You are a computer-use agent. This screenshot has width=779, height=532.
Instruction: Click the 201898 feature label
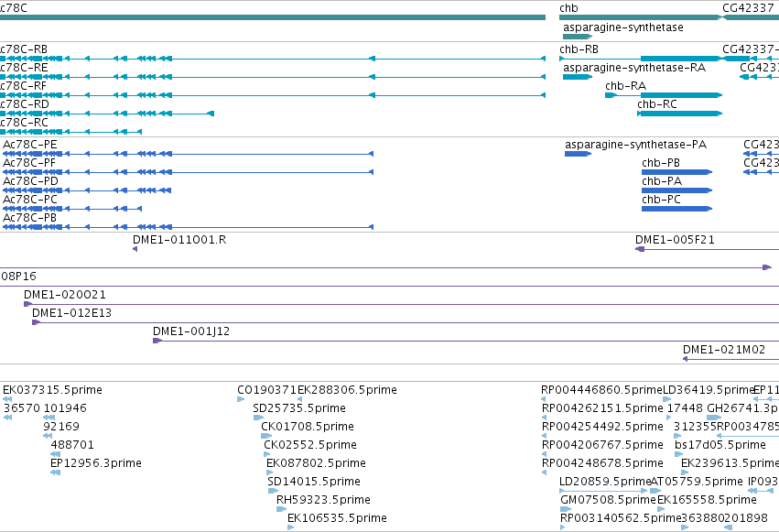pos(746,518)
